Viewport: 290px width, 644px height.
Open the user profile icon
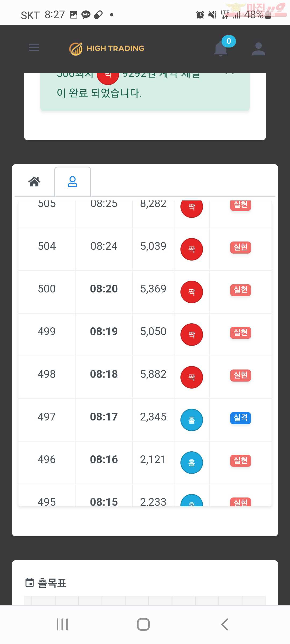tap(258, 49)
